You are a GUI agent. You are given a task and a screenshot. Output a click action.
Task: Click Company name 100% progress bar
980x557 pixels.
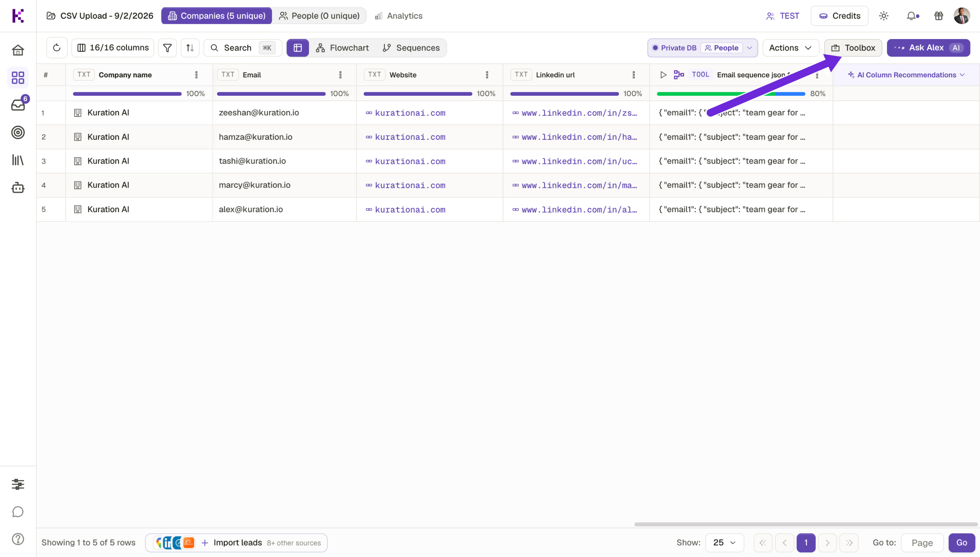pyautogui.click(x=127, y=94)
